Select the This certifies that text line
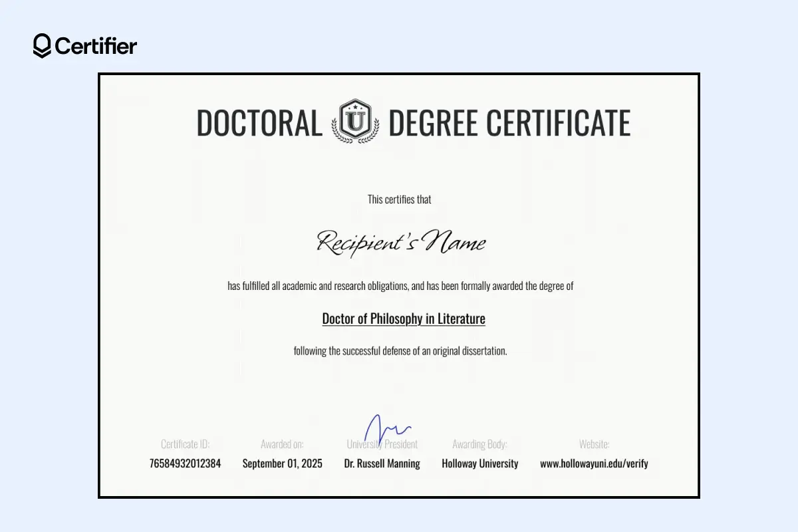 399,199
